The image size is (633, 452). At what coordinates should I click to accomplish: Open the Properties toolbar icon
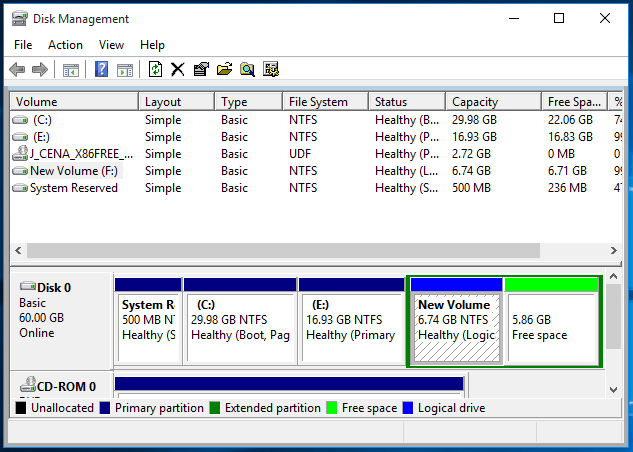click(201, 69)
